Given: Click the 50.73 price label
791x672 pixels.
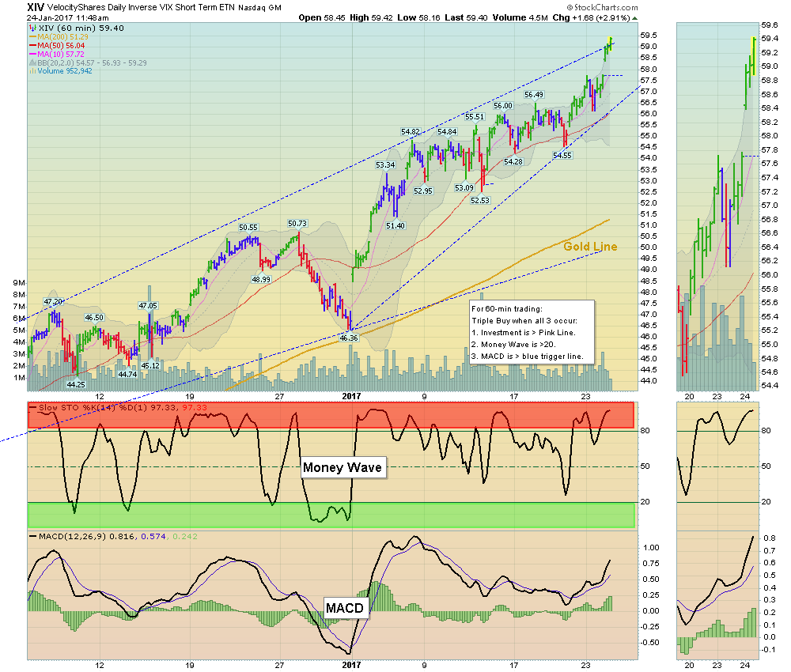Looking at the screenshot, I should pyautogui.click(x=297, y=223).
